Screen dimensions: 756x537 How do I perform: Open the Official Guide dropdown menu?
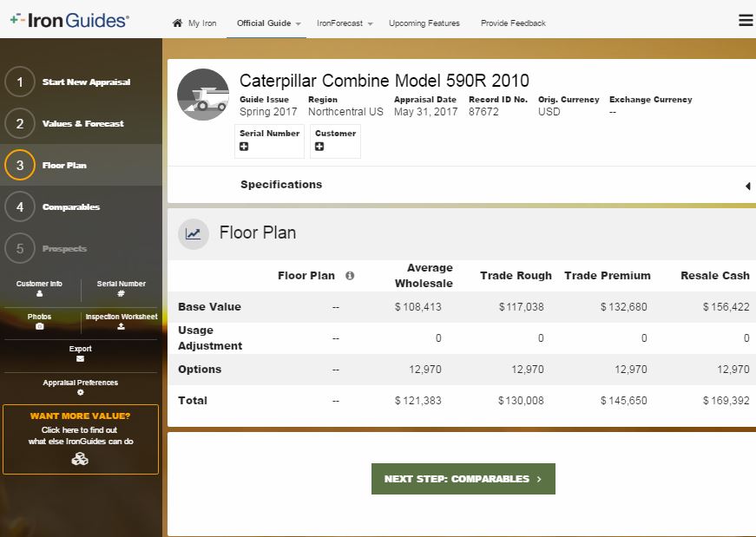[x=268, y=23]
